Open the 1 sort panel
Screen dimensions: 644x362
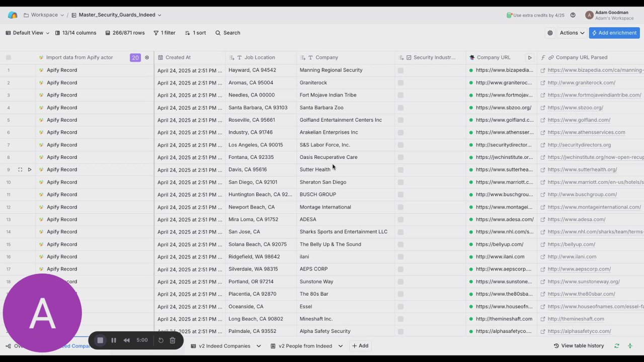(x=195, y=33)
